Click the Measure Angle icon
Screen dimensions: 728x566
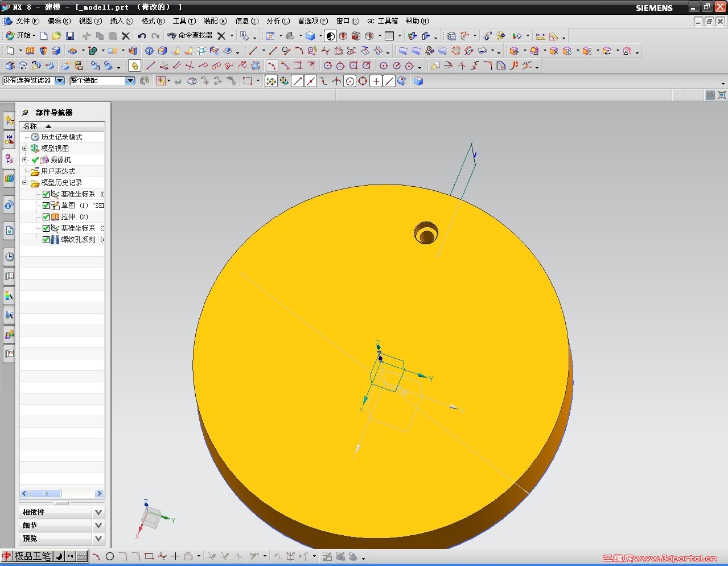point(554,36)
